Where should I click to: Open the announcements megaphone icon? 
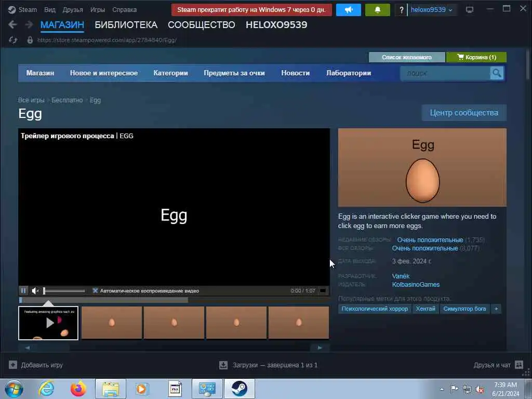pos(349,10)
